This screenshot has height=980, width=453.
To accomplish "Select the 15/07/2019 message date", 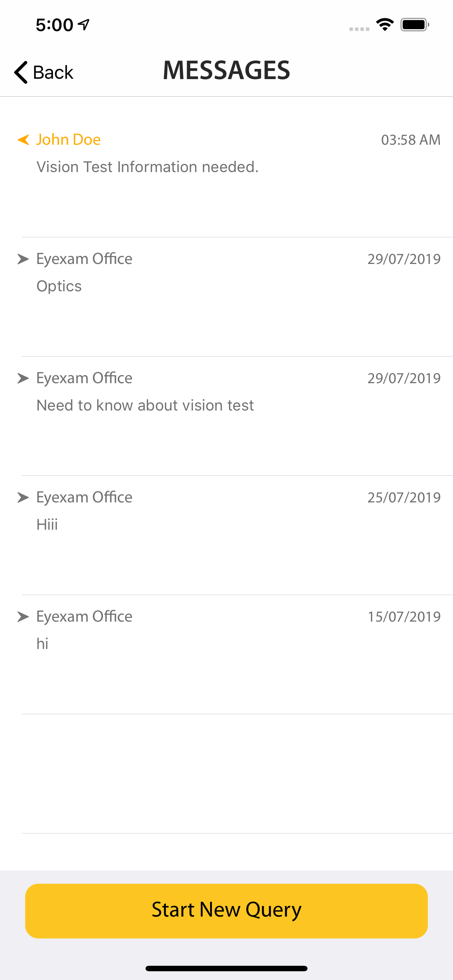I will coord(404,617).
